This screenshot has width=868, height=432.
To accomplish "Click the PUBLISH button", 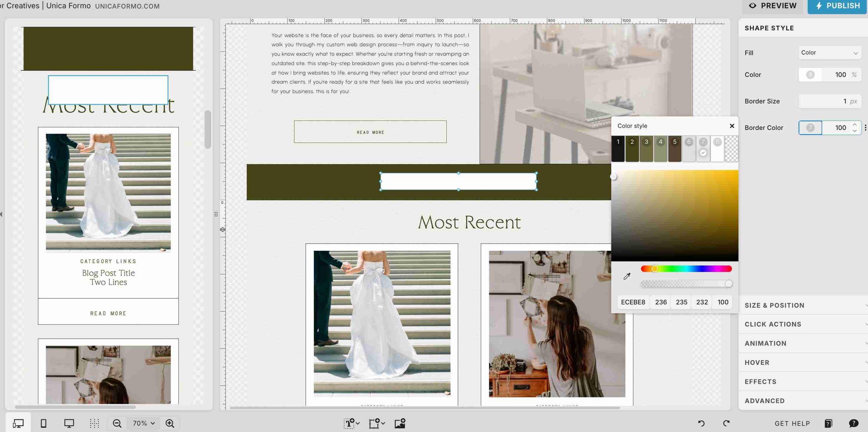I will click(837, 5).
